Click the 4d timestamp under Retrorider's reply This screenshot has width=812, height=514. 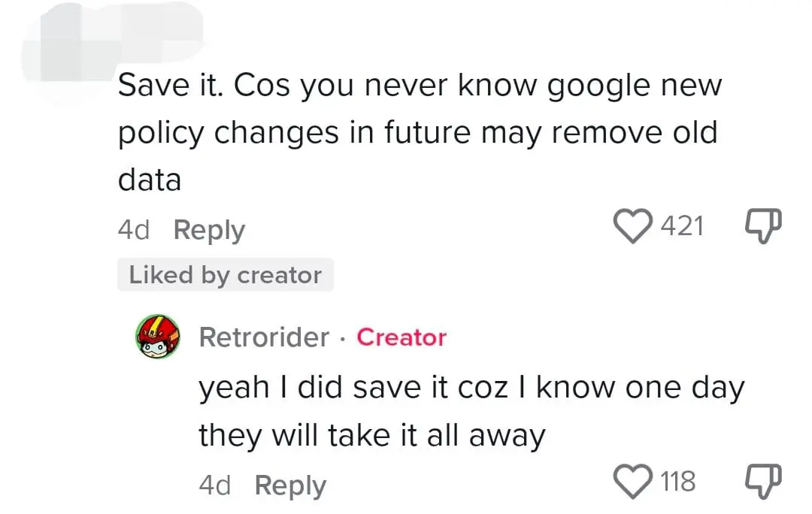tap(215, 485)
